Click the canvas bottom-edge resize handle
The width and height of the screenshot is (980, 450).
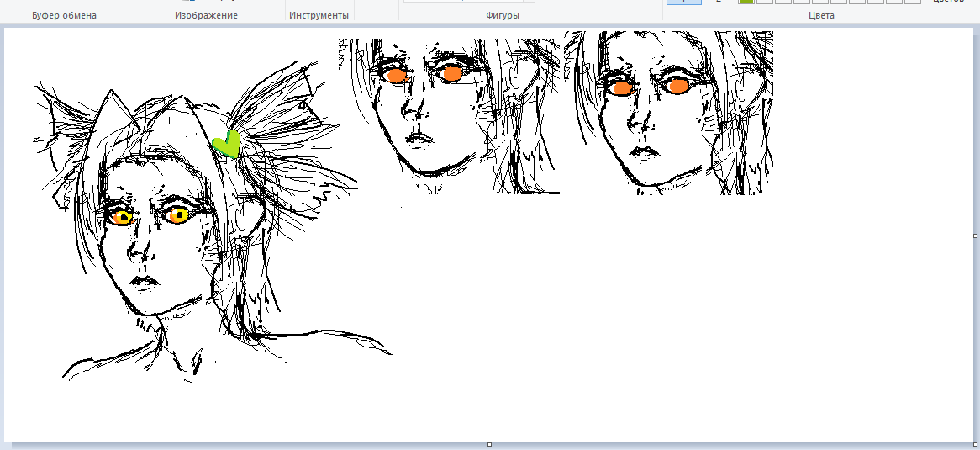pos(489,444)
